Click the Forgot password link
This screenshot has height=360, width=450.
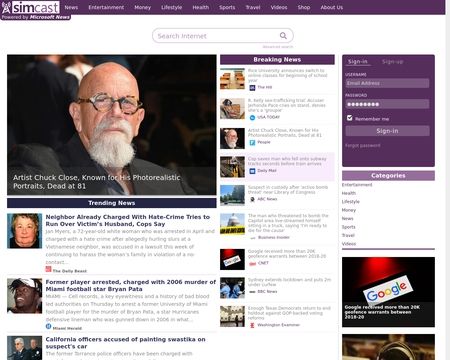[x=363, y=146]
